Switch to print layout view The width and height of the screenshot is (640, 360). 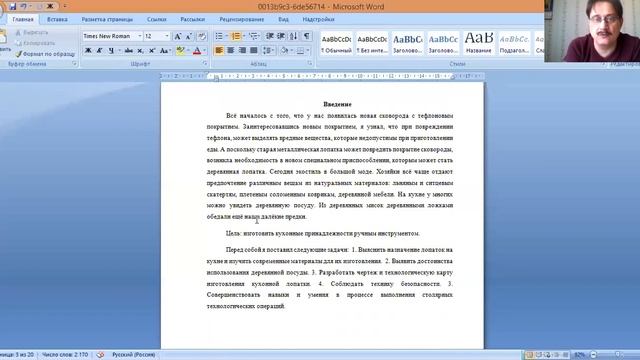click(529, 355)
